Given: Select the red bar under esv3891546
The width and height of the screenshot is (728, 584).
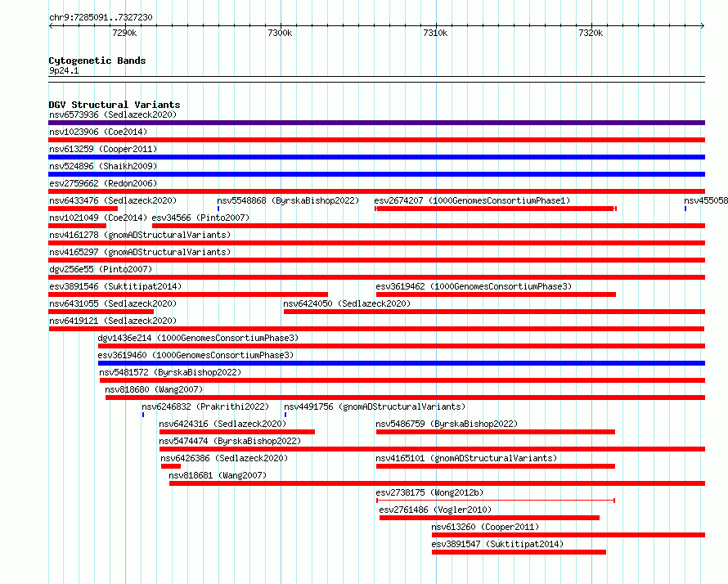Looking at the screenshot, I should point(188,294).
